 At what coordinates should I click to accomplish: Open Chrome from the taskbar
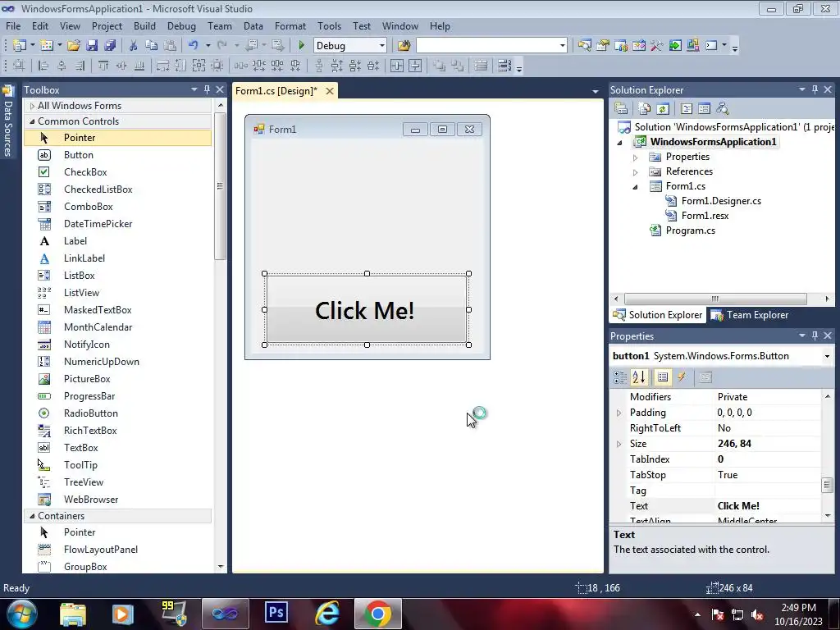pyautogui.click(x=377, y=613)
